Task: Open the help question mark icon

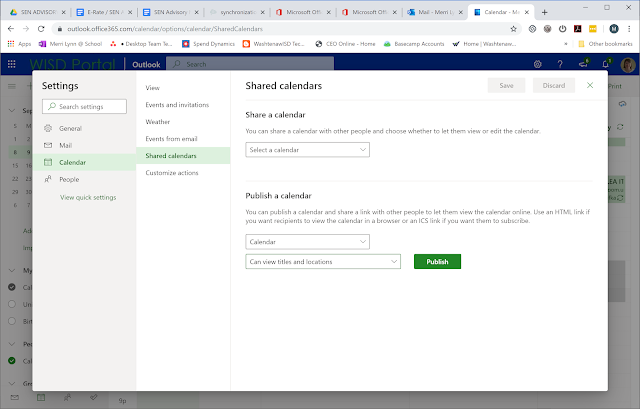Action: 560,64
